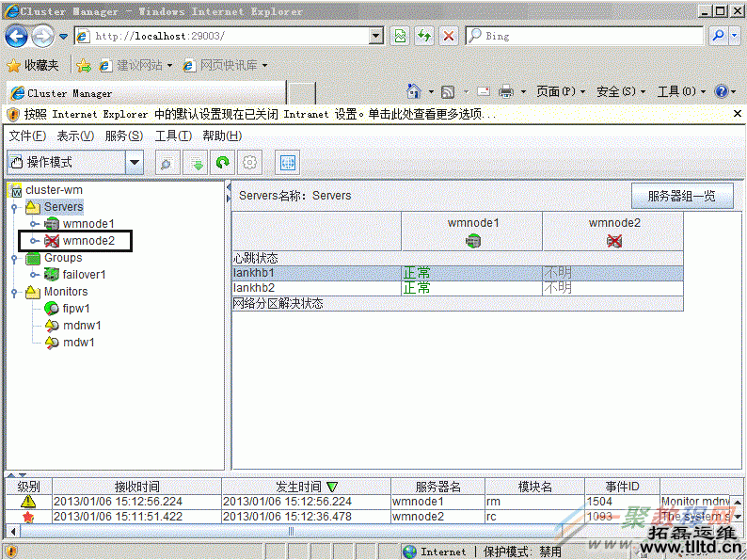Open the recent pages dropdown arrow

[x=63, y=36]
